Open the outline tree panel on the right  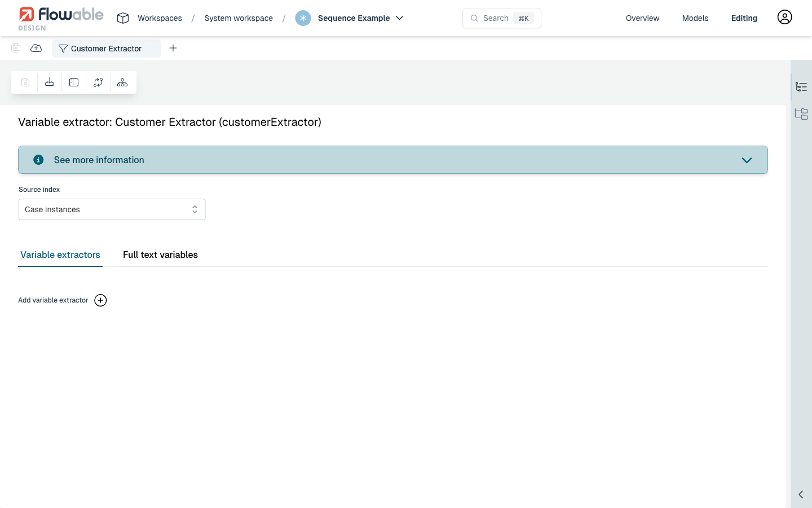click(801, 87)
